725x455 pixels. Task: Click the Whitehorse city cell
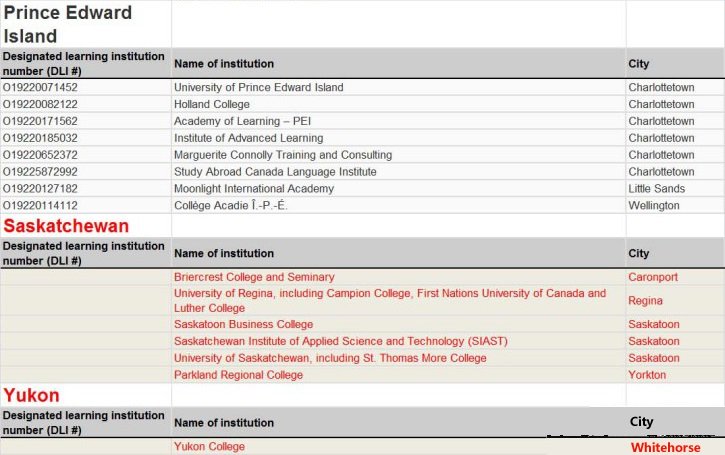pyautogui.click(x=665, y=448)
